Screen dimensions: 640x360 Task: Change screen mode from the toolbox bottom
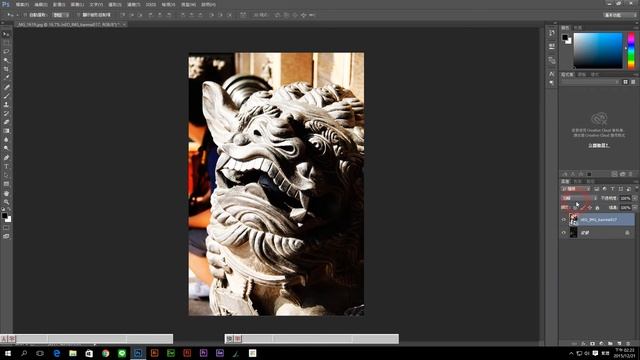click(6, 236)
